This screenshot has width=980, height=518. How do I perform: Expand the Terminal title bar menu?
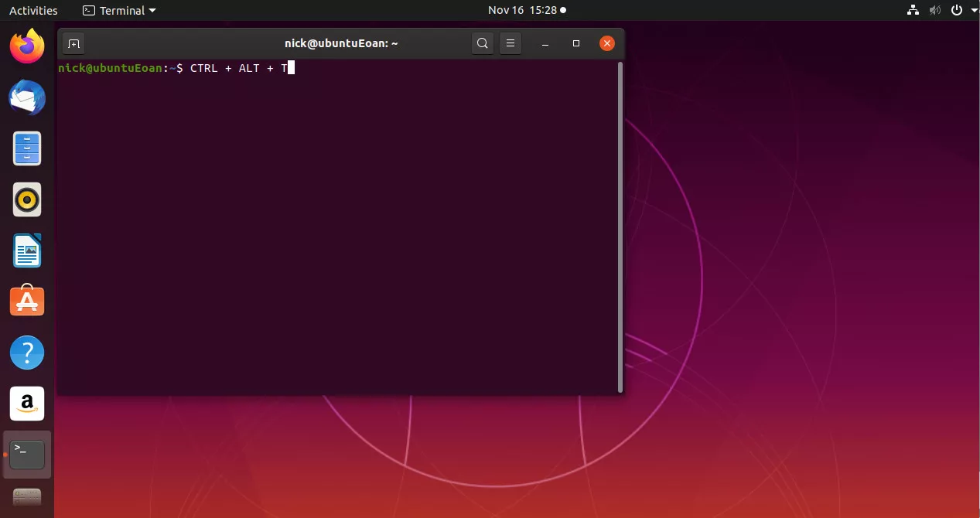click(118, 10)
